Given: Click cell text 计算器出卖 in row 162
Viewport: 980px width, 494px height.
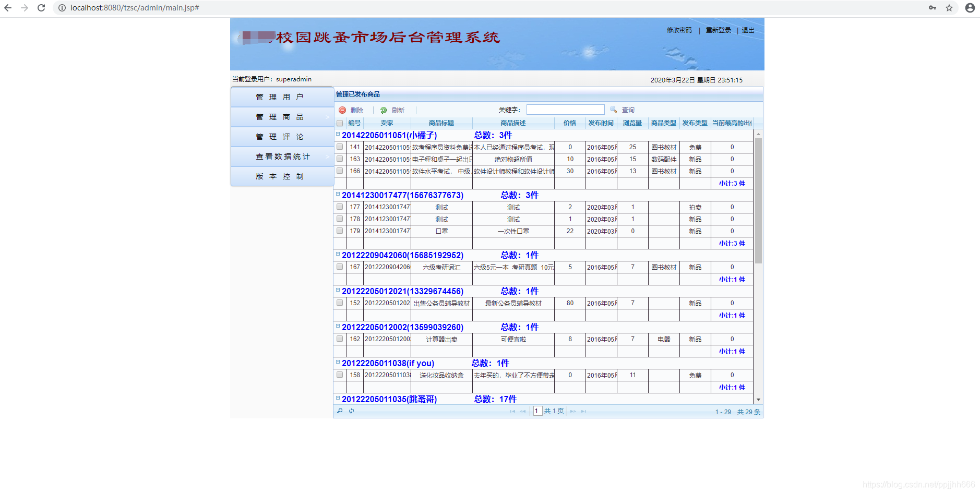Looking at the screenshot, I should pyautogui.click(x=441, y=339).
